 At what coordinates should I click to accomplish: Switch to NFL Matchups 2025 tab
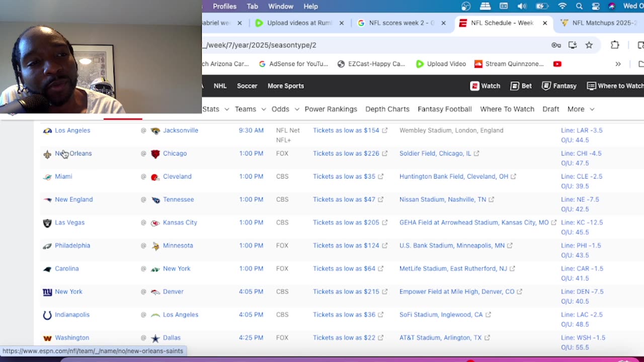599,23
